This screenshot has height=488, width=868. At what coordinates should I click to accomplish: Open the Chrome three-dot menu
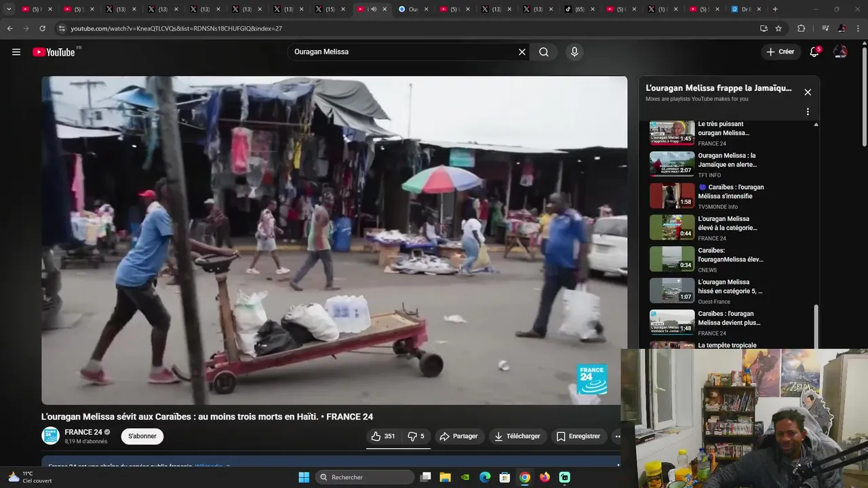point(858,28)
